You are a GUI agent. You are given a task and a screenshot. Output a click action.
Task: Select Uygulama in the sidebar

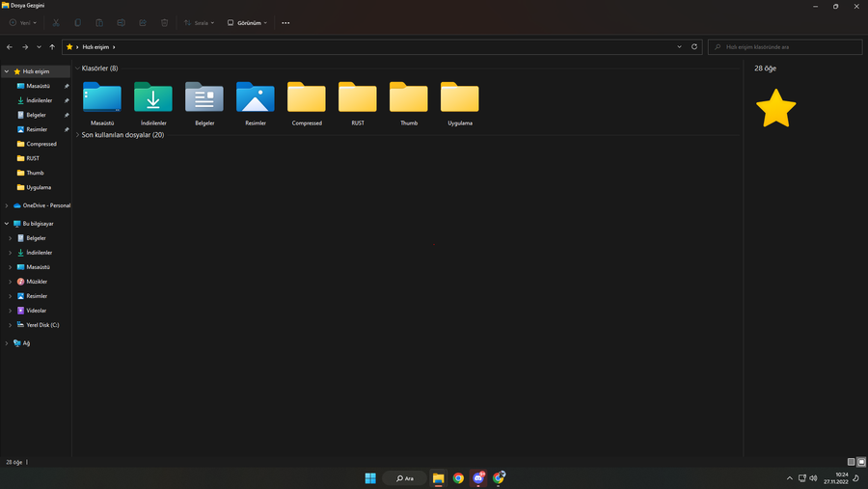[x=36, y=187]
